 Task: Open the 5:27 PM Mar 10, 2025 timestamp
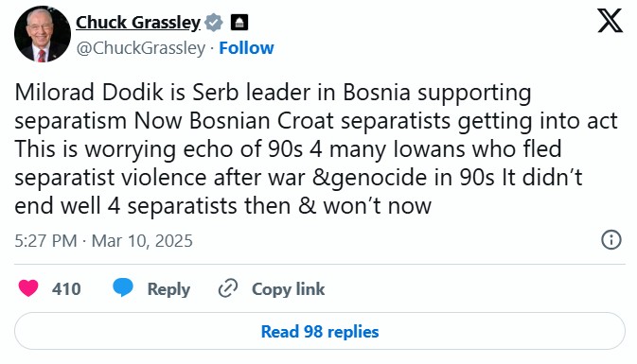[x=103, y=241]
